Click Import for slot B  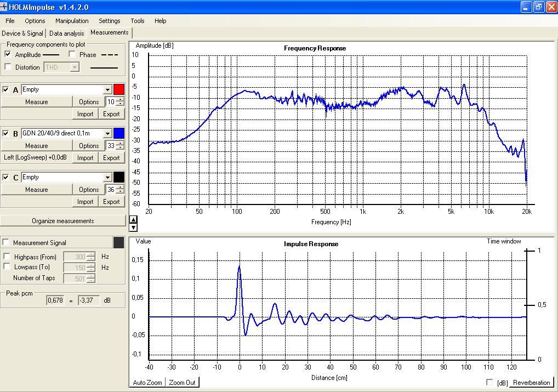tap(85, 158)
